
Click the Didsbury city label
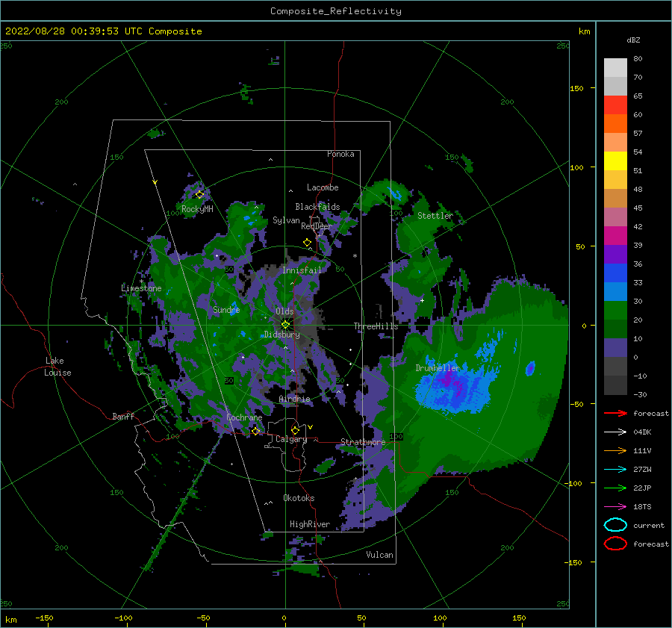282,335
